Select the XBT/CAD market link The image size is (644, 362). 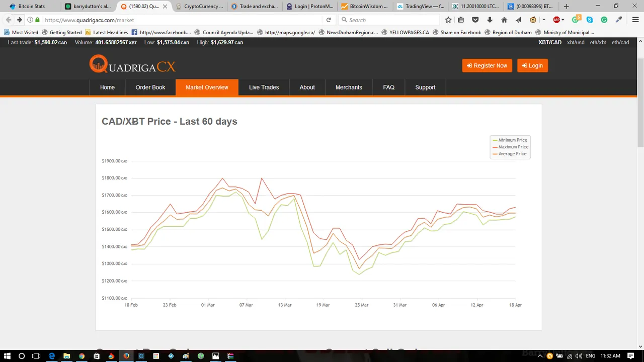(550, 43)
